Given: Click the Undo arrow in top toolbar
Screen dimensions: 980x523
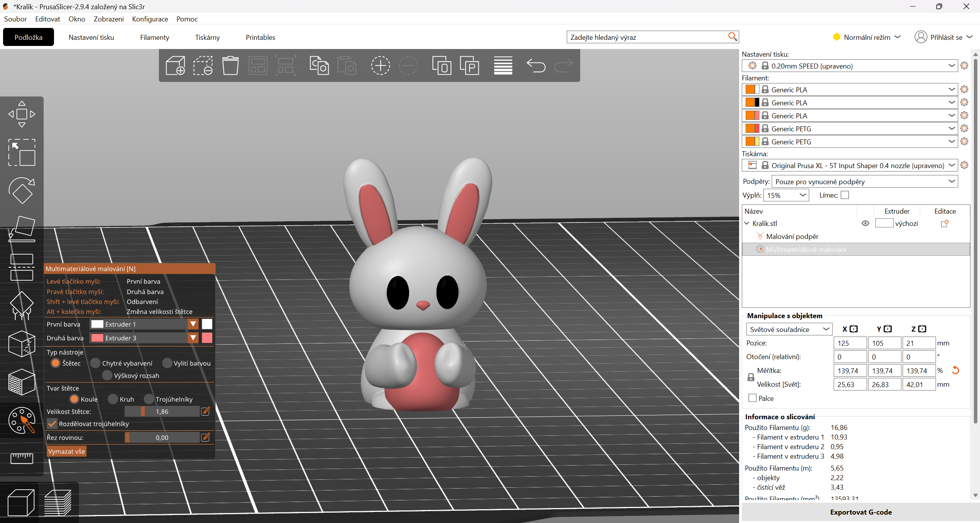Looking at the screenshot, I should [x=536, y=65].
